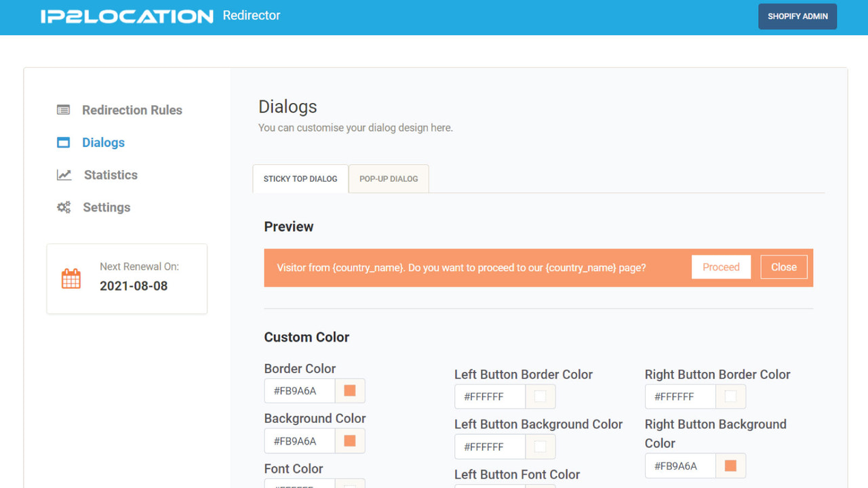Click the Shopify Admin button

pos(797,16)
